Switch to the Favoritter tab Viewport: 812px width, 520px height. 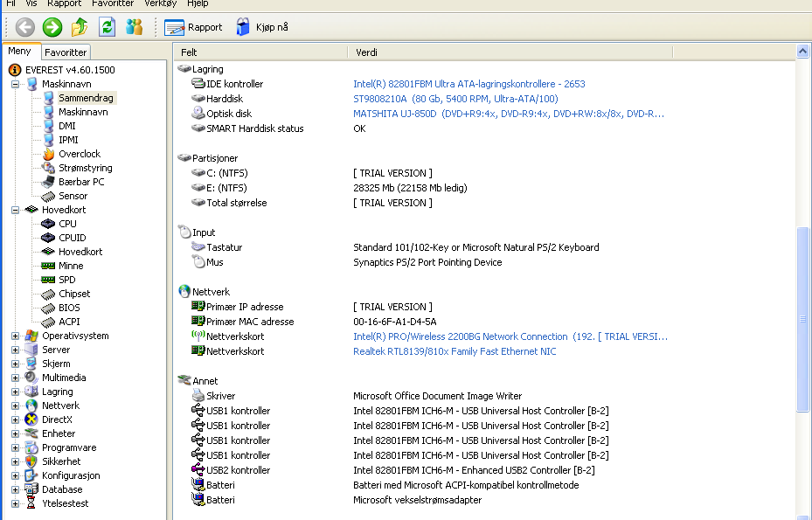coord(66,52)
